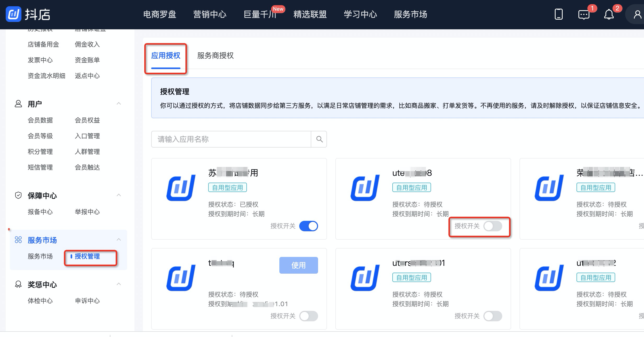
Task: Open 电商罗盘 in top navigation
Action: coord(160,14)
